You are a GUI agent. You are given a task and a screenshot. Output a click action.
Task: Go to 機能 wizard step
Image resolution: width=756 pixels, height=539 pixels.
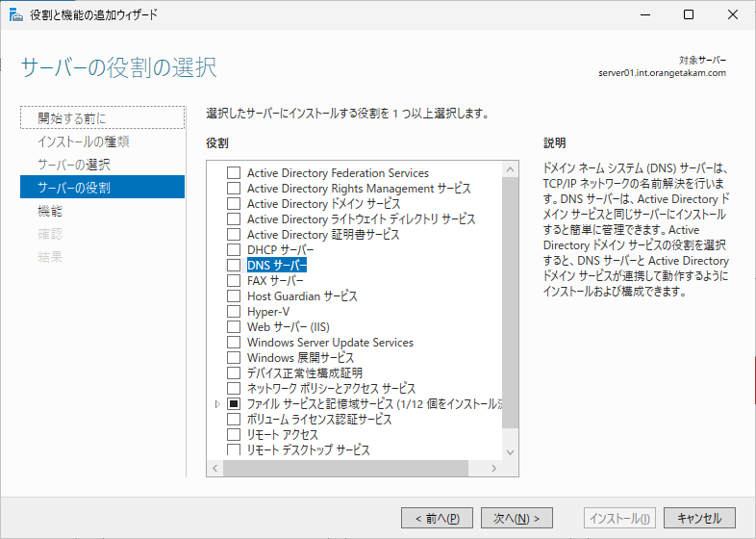tap(102, 211)
